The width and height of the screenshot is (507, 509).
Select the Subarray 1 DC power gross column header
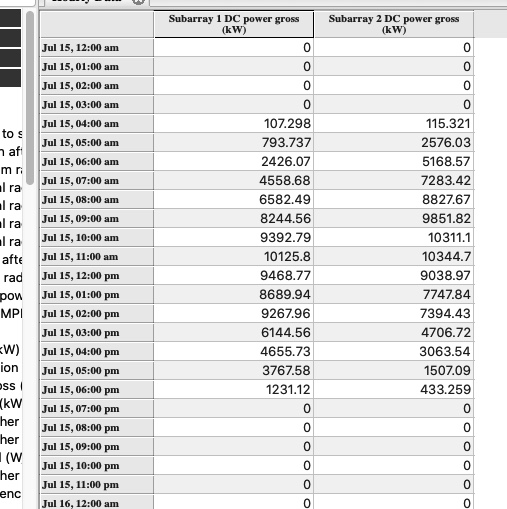click(x=234, y=24)
